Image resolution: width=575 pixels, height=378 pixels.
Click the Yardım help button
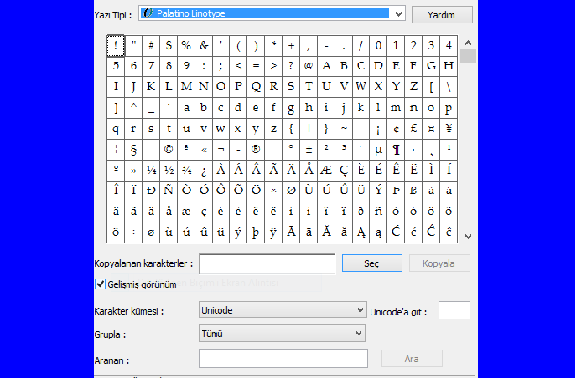click(442, 15)
